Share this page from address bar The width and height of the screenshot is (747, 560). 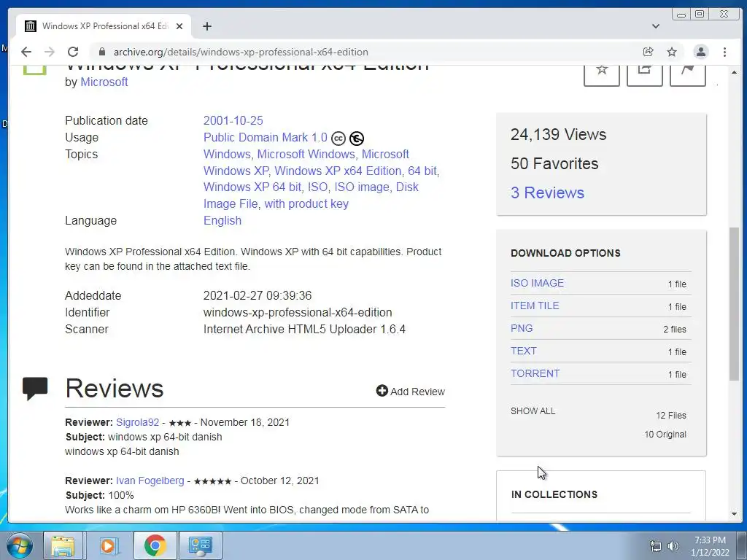(x=648, y=52)
